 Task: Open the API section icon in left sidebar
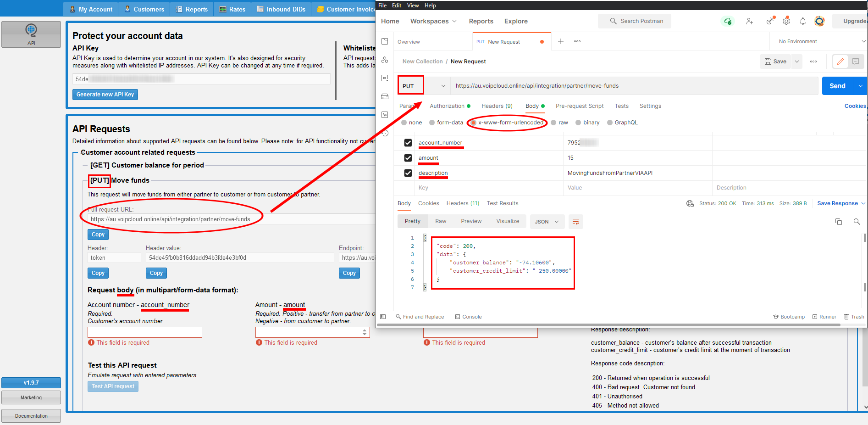(31, 34)
